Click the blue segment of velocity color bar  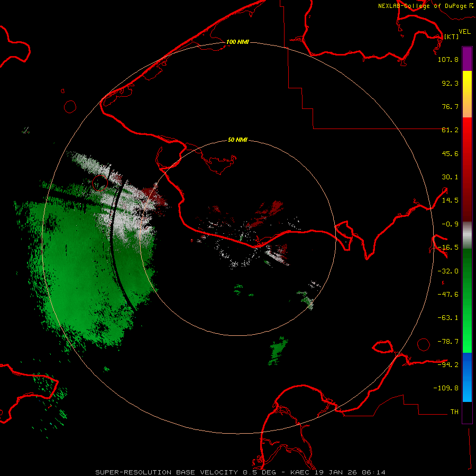[467, 377]
